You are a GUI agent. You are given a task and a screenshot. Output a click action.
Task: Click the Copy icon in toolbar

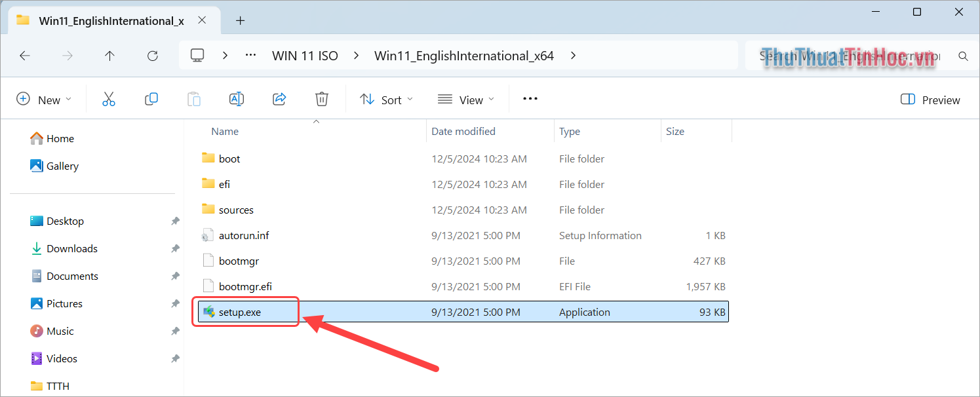151,100
